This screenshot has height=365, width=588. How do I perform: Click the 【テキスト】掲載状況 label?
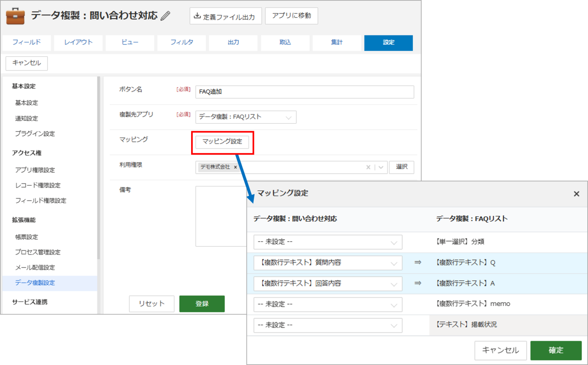tap(466, 325)
